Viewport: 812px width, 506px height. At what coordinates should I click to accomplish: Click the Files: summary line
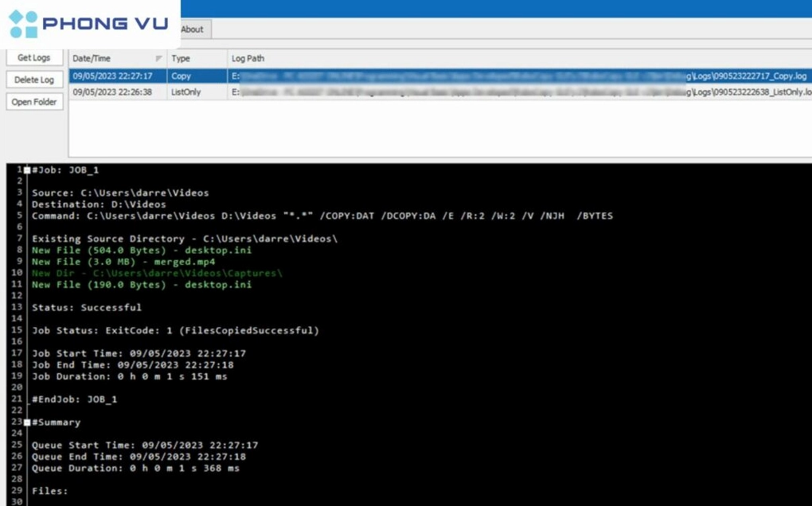tap(48, 491)
